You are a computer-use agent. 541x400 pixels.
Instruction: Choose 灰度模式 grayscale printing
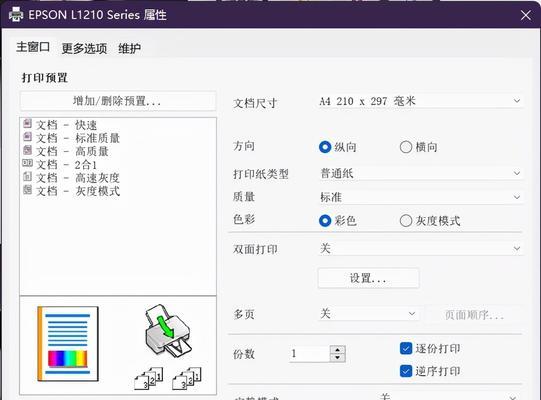pos(406,221)
